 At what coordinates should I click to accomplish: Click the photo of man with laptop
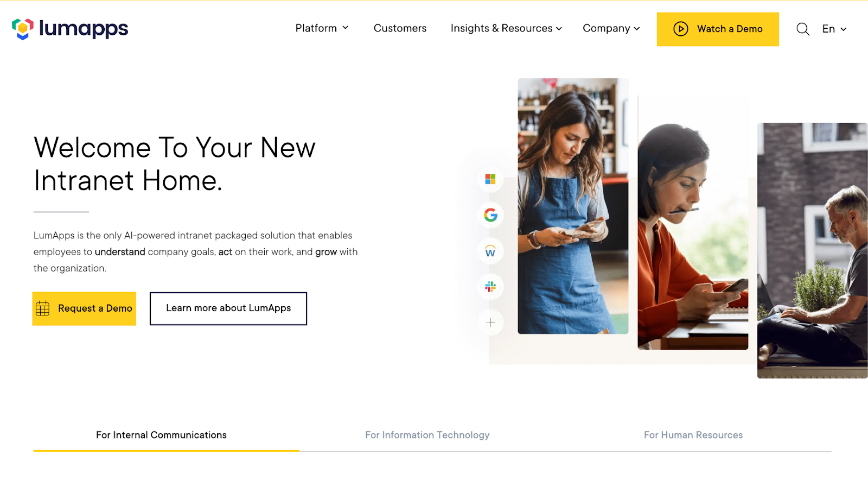coord(812,250)
